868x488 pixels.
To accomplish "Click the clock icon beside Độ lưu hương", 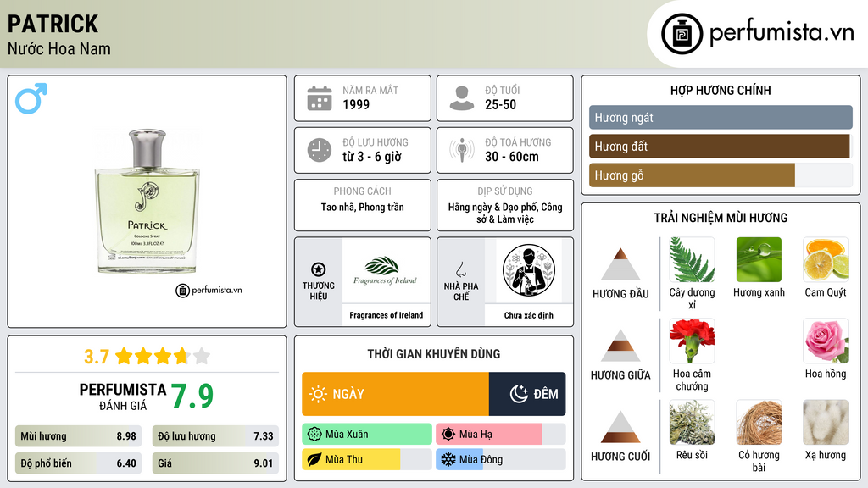I will [320, 150].
